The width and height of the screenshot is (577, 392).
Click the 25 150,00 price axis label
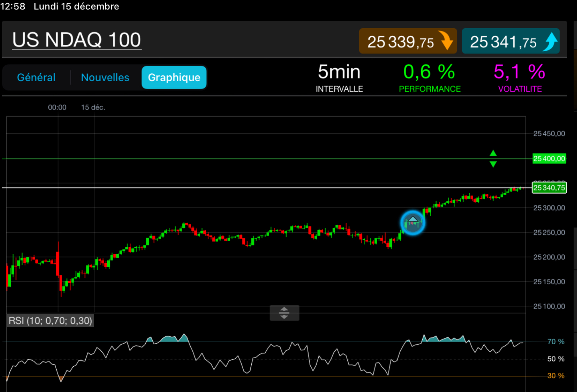[x=549, y=282]
